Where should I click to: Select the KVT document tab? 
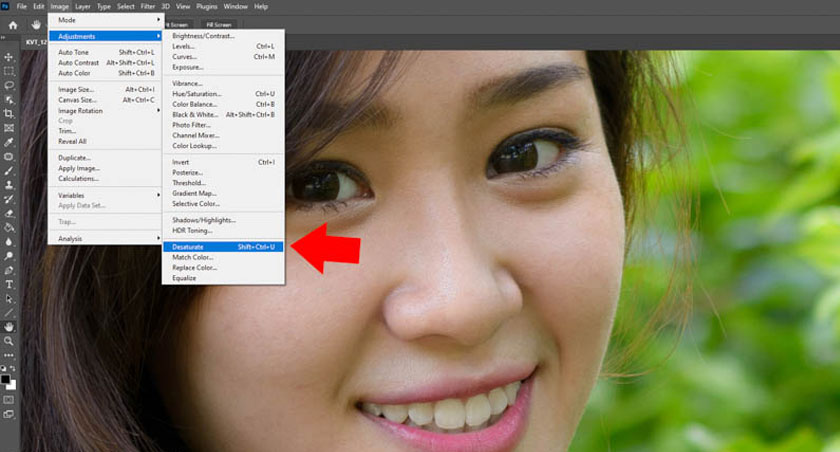click(x=35, y=42)
